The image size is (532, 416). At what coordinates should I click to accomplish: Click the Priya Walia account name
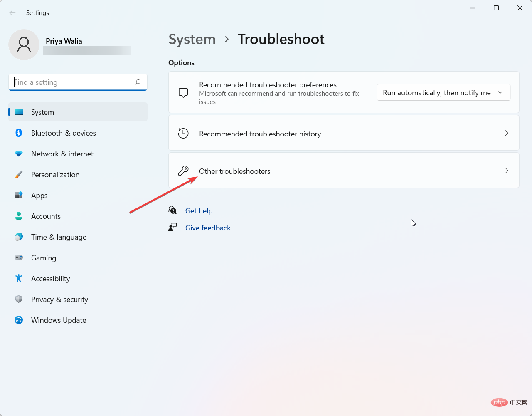pos(64,41)
